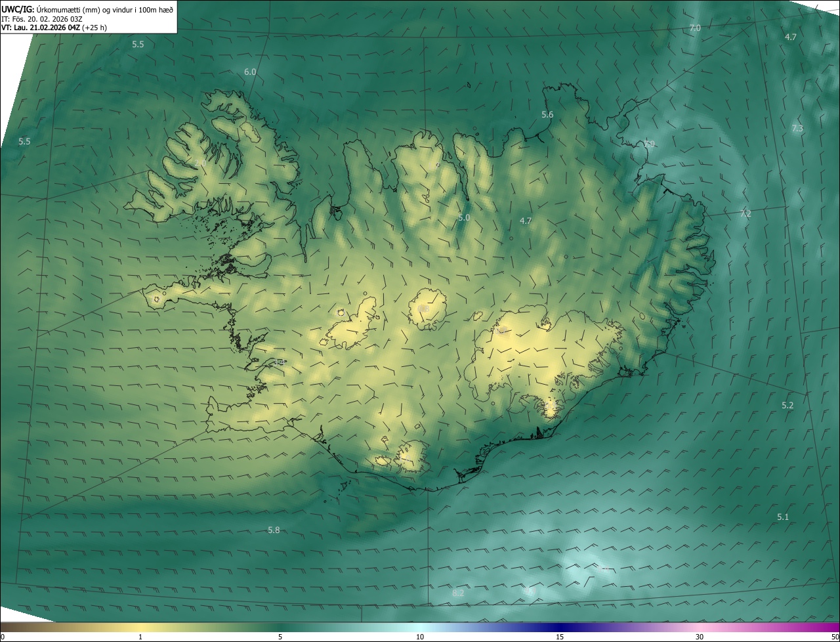
Task: Click the '7.3' value label on the map
Action: pos(797,129)
